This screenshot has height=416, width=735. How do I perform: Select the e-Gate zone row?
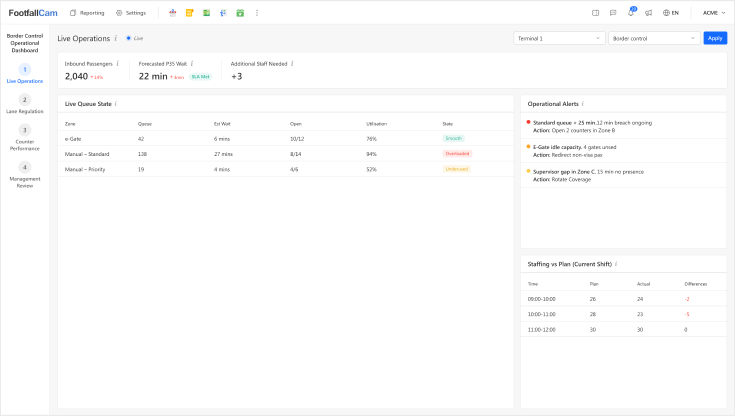click(285, 139)
